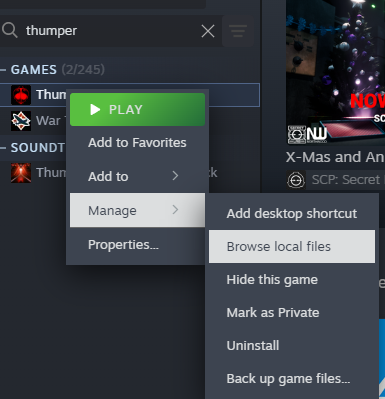Select the Thumper soundtrack icon
This screenshot has width=385, height=399.
coord(21,173)
